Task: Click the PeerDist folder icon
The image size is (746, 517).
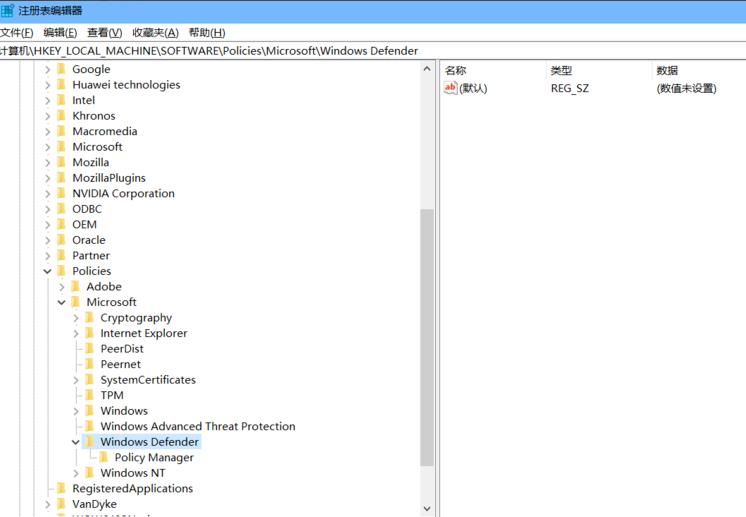Action: point(89,349)
